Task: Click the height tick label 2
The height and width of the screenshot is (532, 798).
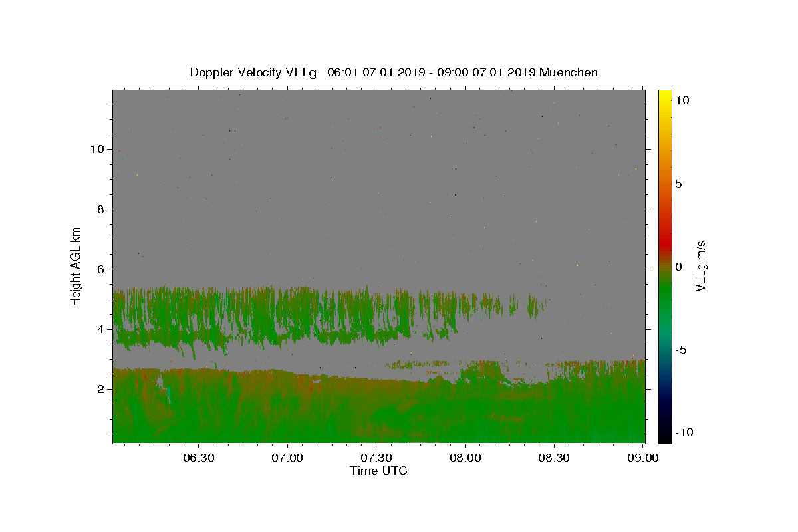Action: [x=100, y=389]
